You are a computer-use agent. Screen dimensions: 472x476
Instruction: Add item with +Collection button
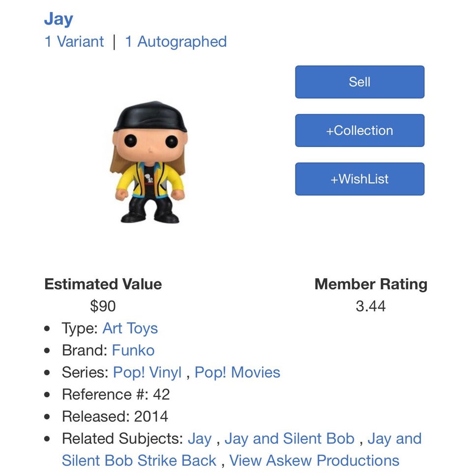tap(359, 130)
